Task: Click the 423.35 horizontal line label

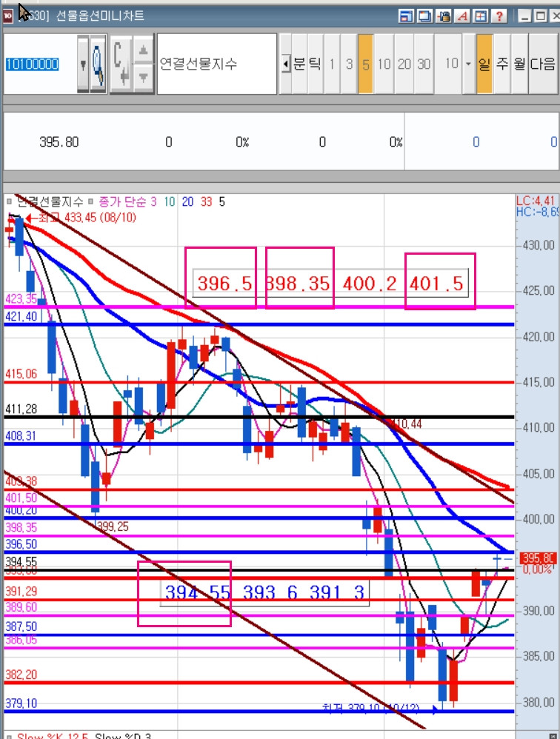Action: [21, 299]
